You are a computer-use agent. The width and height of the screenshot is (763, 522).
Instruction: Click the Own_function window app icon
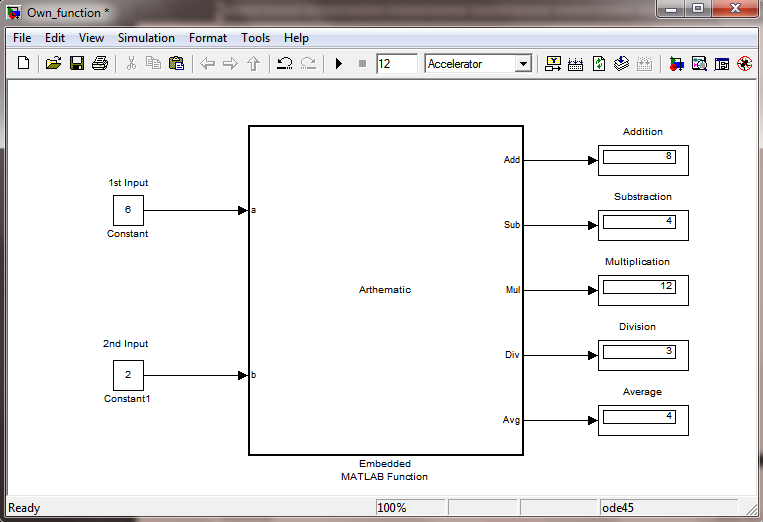[x=14, y=12]
